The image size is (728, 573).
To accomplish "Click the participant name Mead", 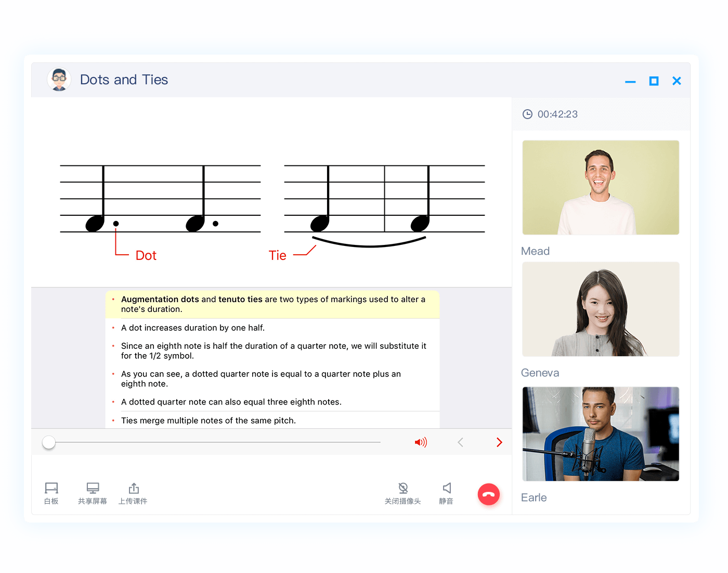I will (x=535, y=251).
